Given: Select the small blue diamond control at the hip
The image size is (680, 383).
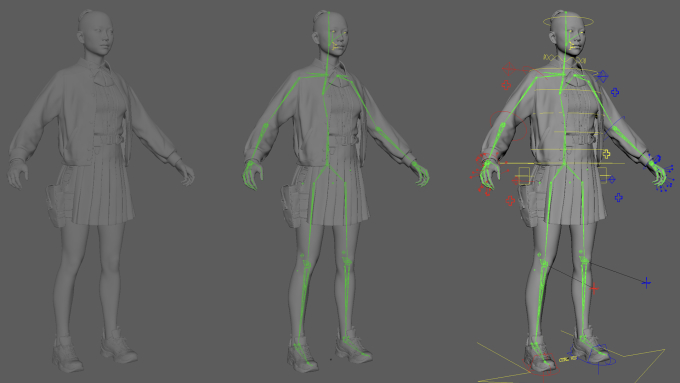Looking at the screenshot, I should click(611, 179).
